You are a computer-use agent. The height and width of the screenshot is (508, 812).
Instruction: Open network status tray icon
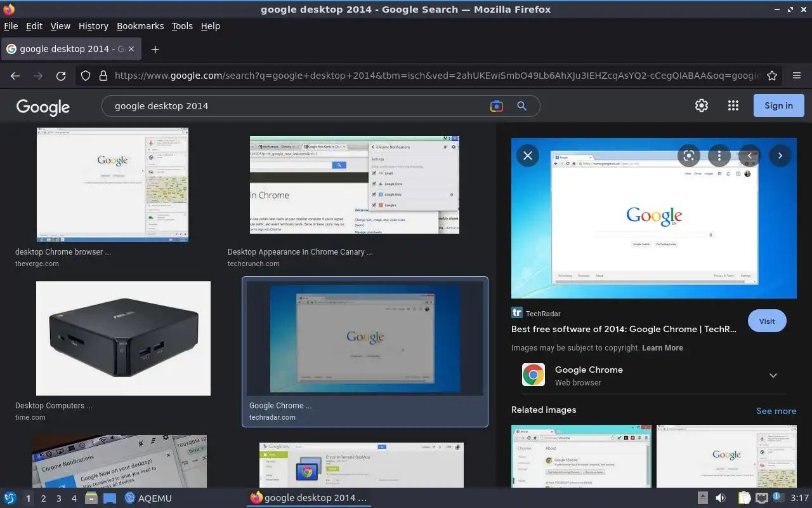point(761,498)
